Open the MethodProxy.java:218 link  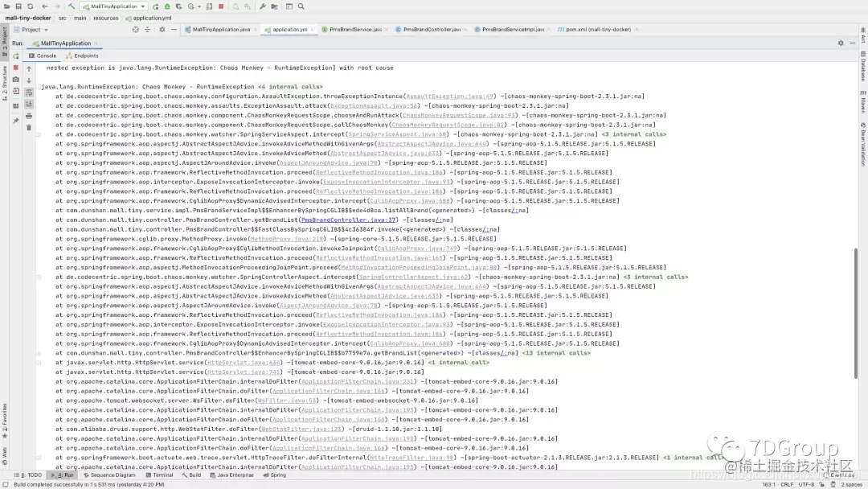287,239
